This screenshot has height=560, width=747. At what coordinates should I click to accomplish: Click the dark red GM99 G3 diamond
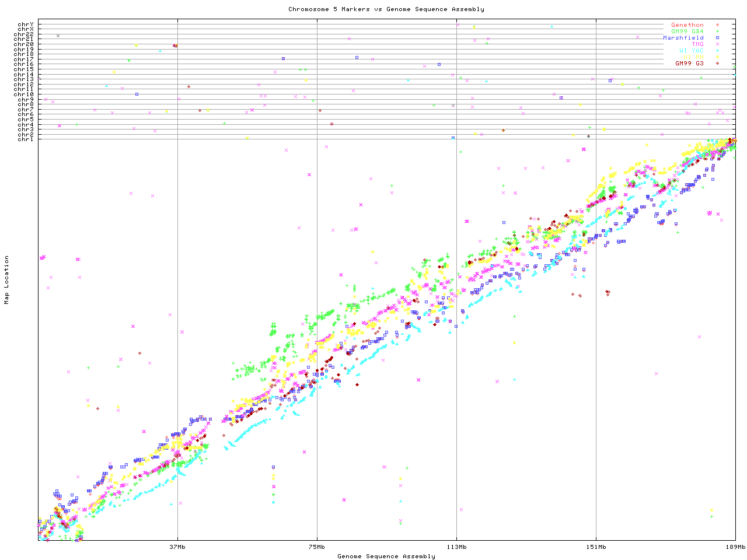(x=717, y=63)
